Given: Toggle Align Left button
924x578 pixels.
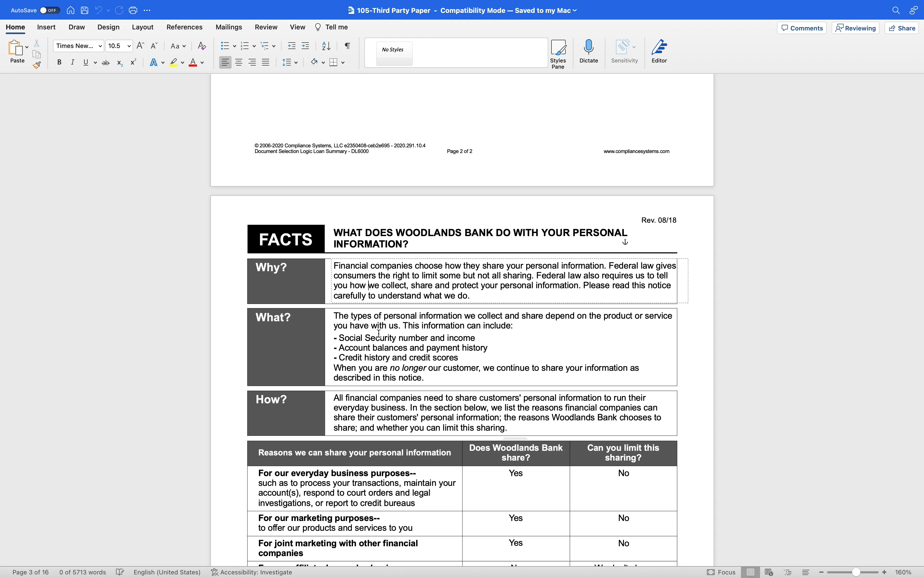Looking at the screenshot, I should (x=225, y=62).
